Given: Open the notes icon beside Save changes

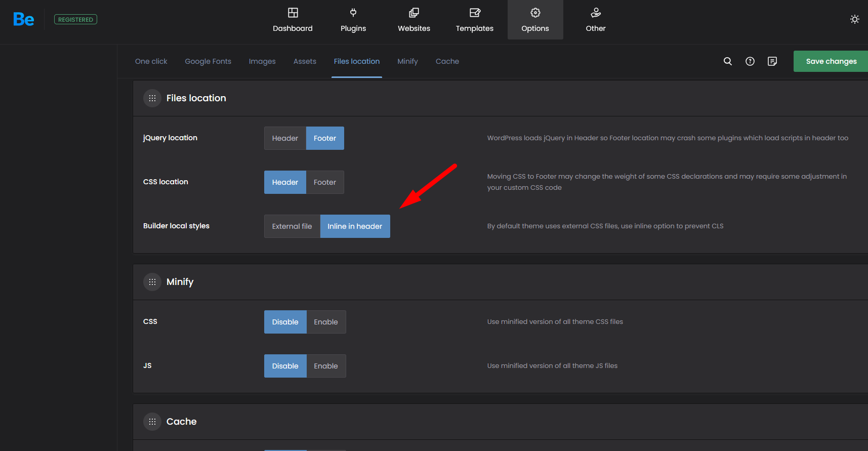Looking at the screenshot, I should pyautogui.click(x=772, y=61).
